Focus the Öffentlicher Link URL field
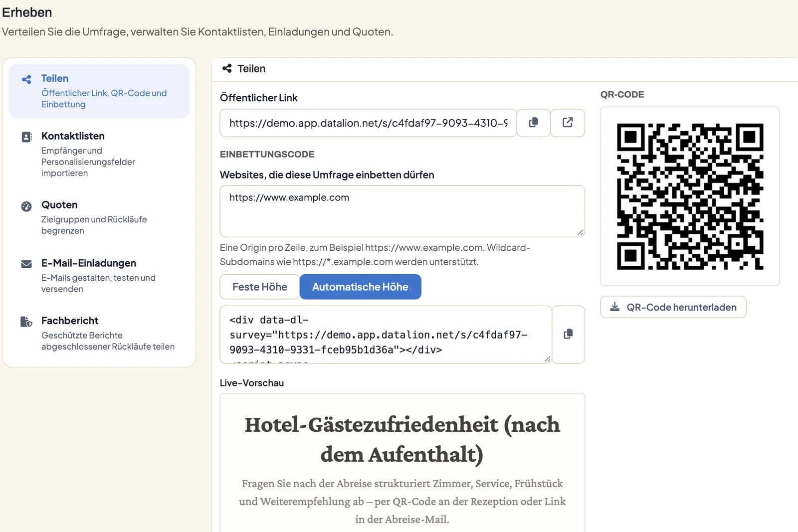 pyautogui.click(x=368, y=123)
